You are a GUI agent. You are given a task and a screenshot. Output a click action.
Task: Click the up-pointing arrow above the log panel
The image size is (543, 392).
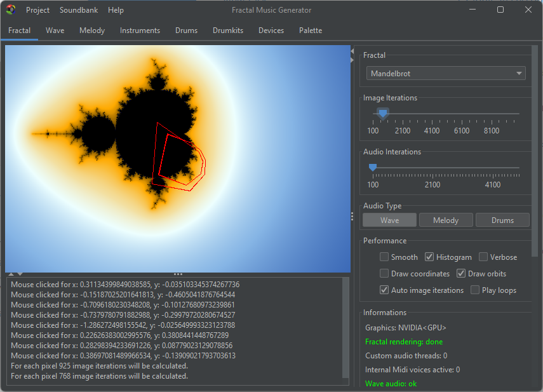point(11,274)
